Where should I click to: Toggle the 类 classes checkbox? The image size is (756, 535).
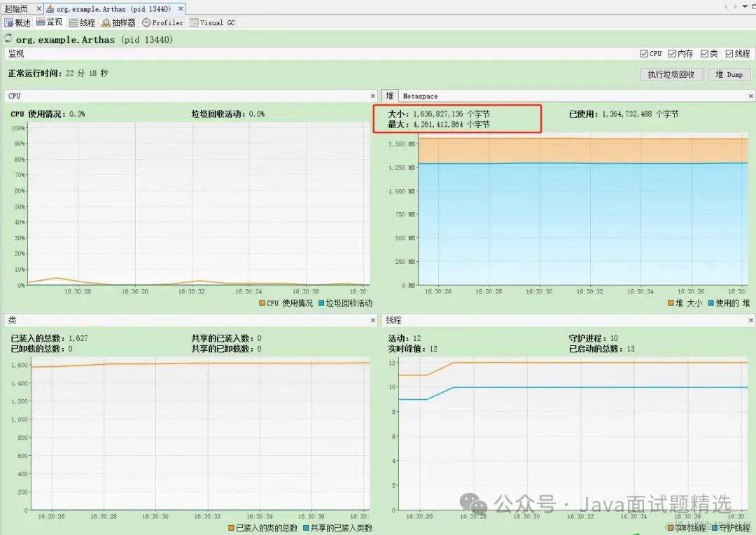tap(704, 53)
